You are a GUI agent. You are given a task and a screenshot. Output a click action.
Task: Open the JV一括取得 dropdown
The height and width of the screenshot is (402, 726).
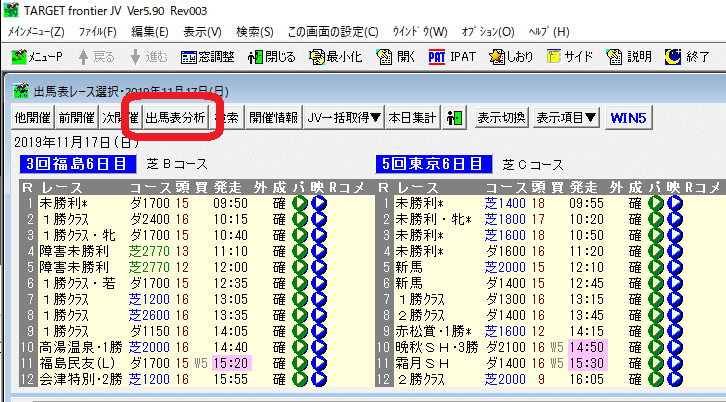point(344,118)
